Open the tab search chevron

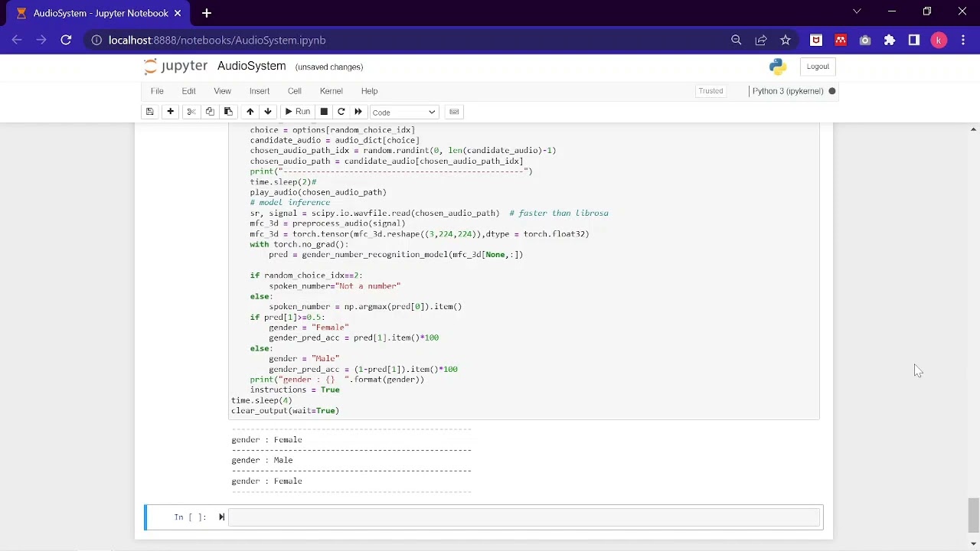pos(857,11)
